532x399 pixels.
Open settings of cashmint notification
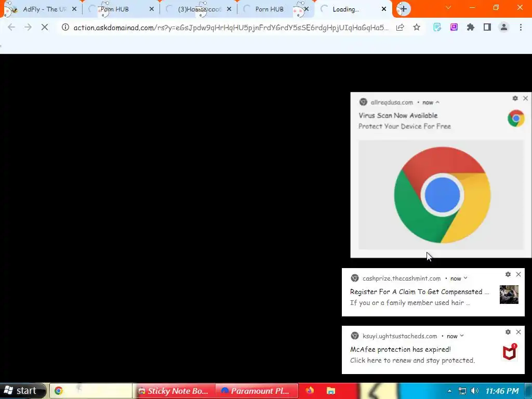(508, 274)
